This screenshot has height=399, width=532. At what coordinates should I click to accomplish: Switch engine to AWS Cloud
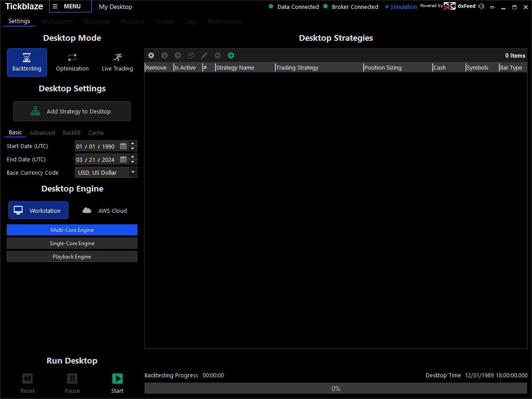105,211
